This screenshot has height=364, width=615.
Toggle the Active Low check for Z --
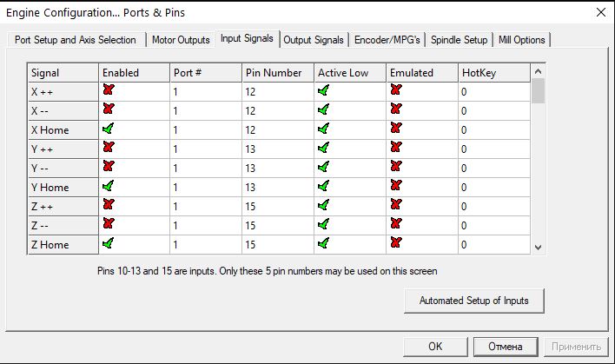pyautogui.click(x=324, y=224)
